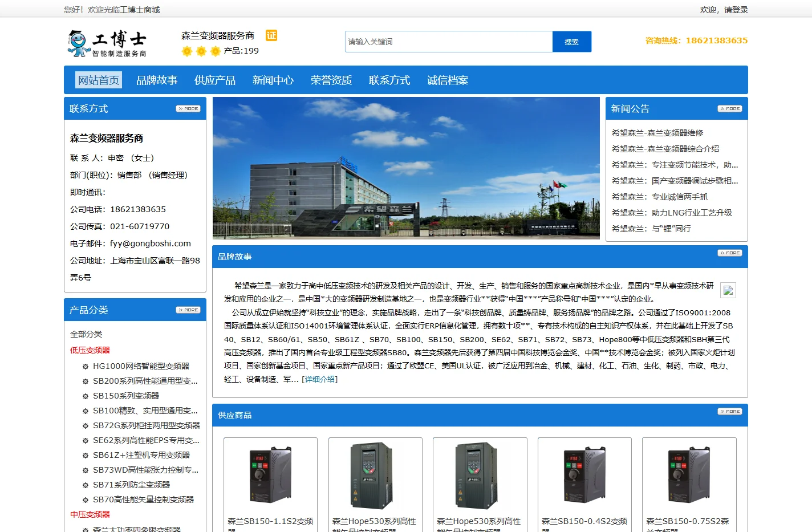Open SE62系列高性能EPS专用 item
Viewport: 812px width, 532px height.
[x=146, y=440]
